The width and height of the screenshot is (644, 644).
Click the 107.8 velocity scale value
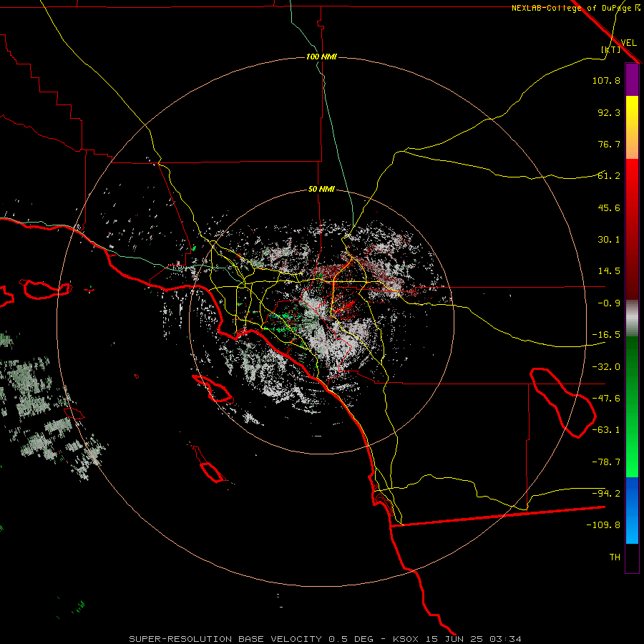point(606,80)
